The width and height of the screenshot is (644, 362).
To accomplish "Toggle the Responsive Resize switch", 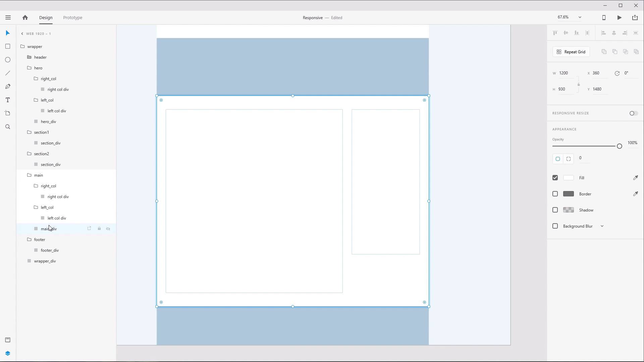I will 633,113.
